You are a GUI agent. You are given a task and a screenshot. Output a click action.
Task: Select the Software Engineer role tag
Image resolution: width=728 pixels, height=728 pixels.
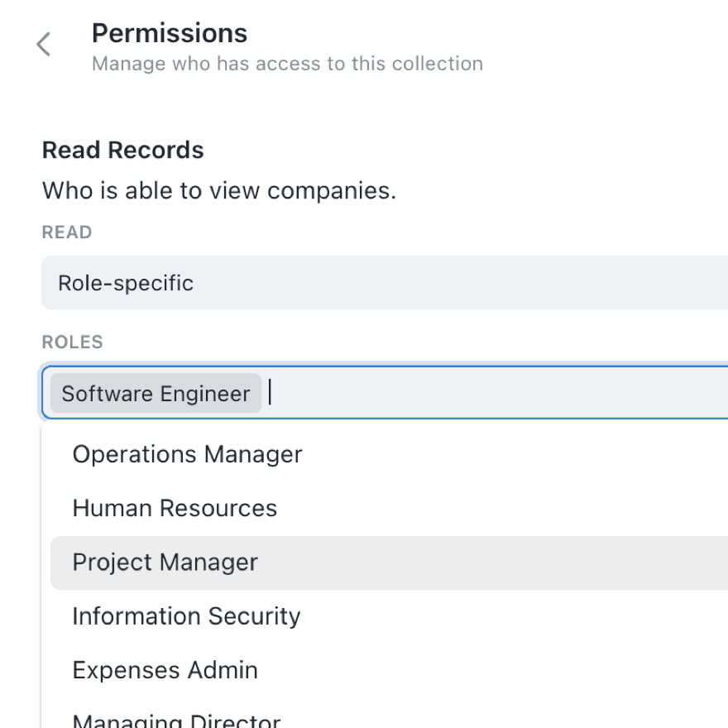pyautogui.click(x=156, y=393)
